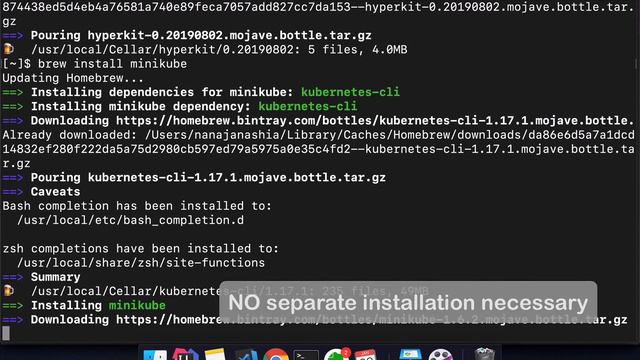Screen dimensions: 640x360
Task: Open the green app with red badge
Action: pyautogui.click(x=337, y=354)
